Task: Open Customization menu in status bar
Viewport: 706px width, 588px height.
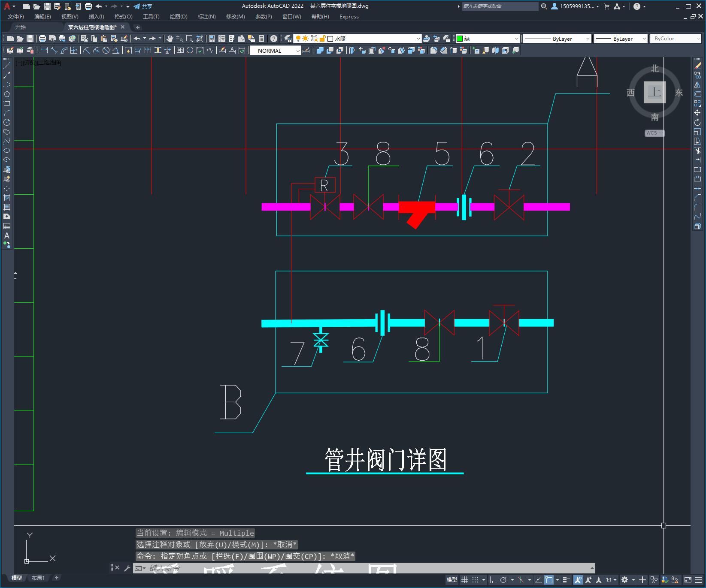Action: click(x=698, y=580)
